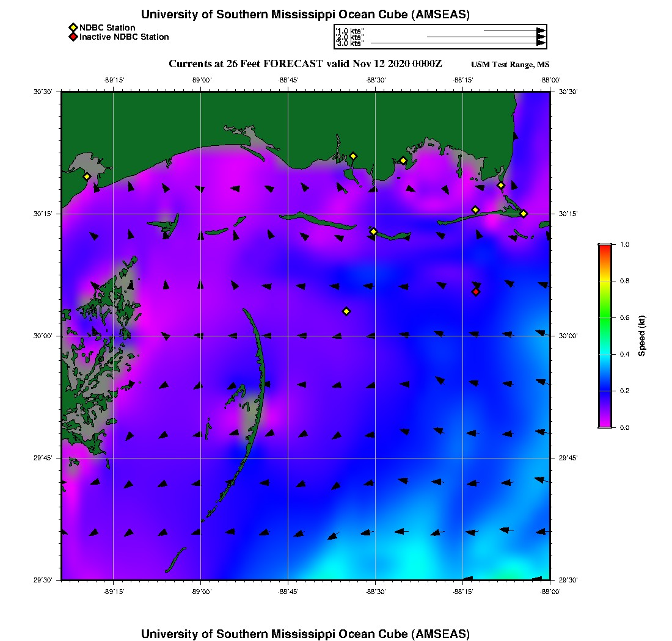Image resolution: width=672 pixels, height=641 pixels.
Task: Click the 1.0 kts arrow in scale legend
Action: coord(513,31)
